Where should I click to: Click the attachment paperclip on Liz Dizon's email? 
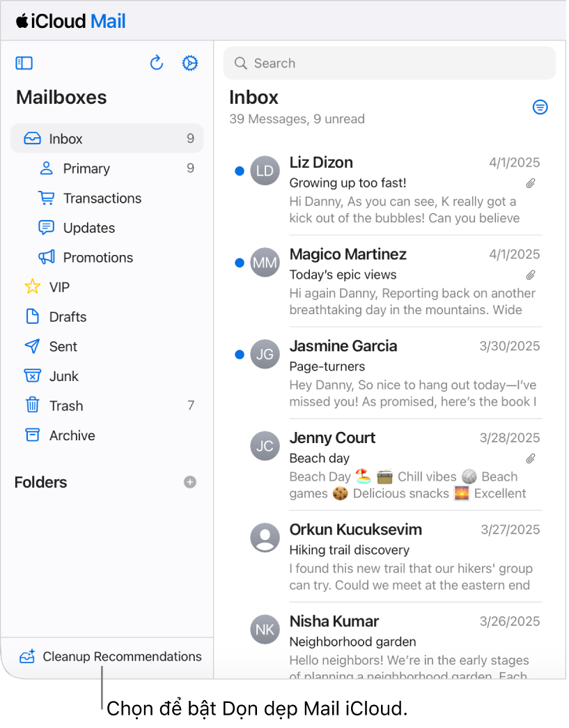[x=531, y=183]
